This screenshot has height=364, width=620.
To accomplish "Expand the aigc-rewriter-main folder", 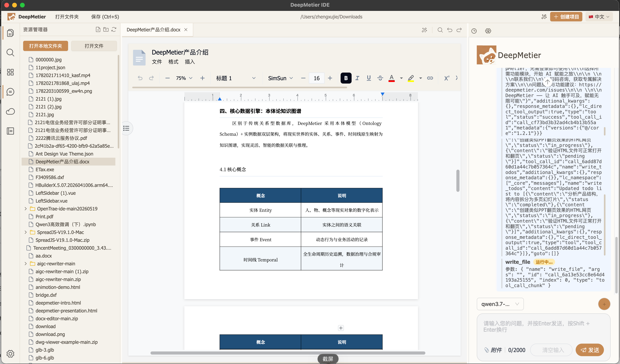I will coord(26,263).
